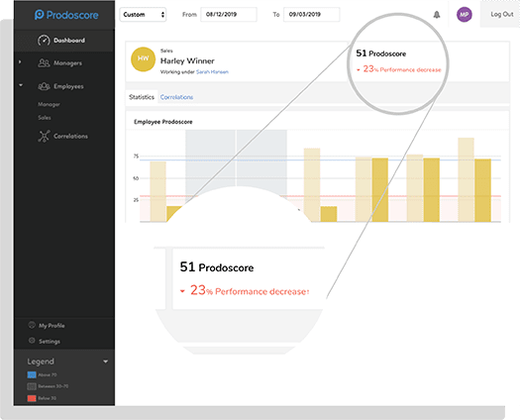Click the From date field

click(x=229, y=15)
